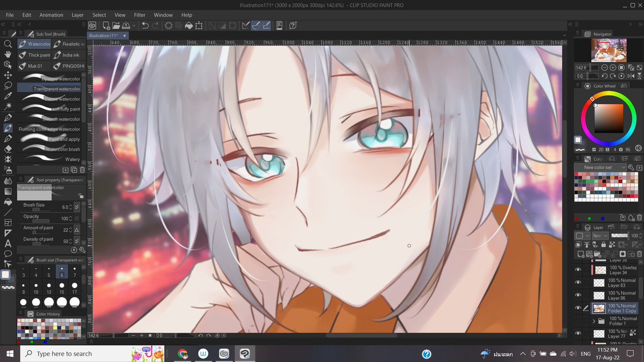Click the Fill bucket toolbar icon

tap(189, 25)
